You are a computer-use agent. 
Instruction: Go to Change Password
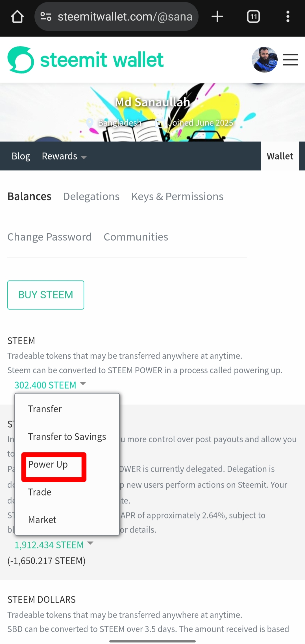click(x=49, y=237)
